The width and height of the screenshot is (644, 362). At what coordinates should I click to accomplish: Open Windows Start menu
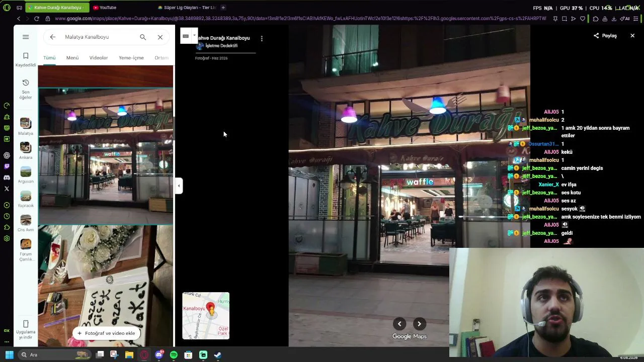9,355
